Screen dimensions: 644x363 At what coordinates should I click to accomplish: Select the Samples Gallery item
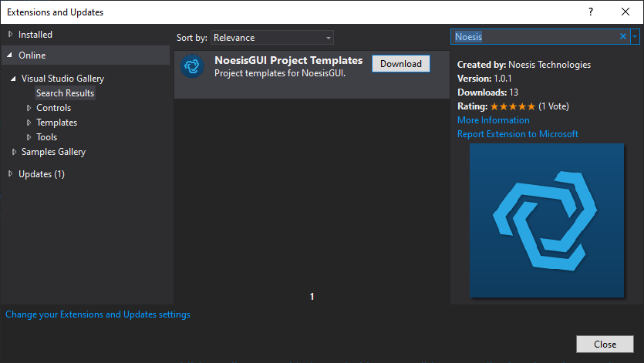(x=53, y=152)
